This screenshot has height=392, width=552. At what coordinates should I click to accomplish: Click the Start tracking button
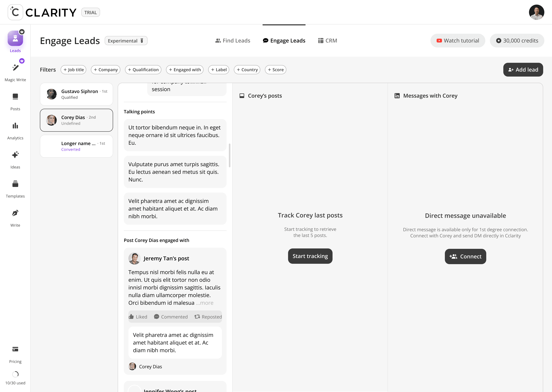[x=310, y=256]
